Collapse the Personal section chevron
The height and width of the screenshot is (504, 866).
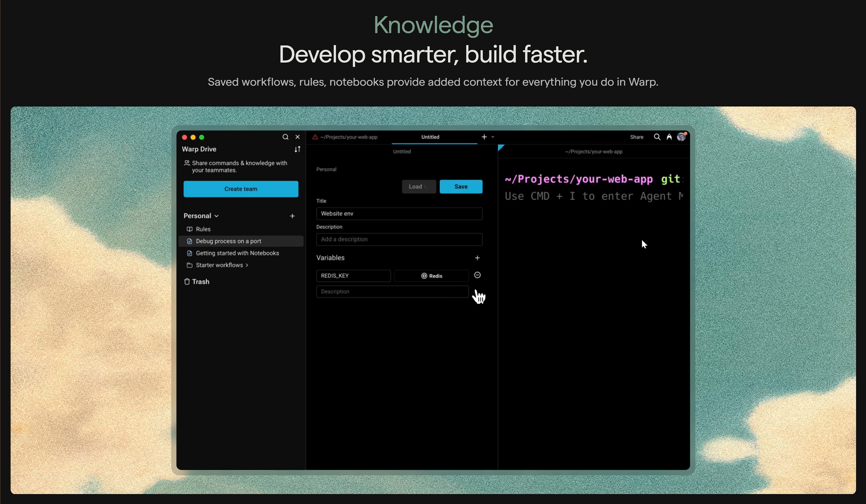(x=216, y=216)
